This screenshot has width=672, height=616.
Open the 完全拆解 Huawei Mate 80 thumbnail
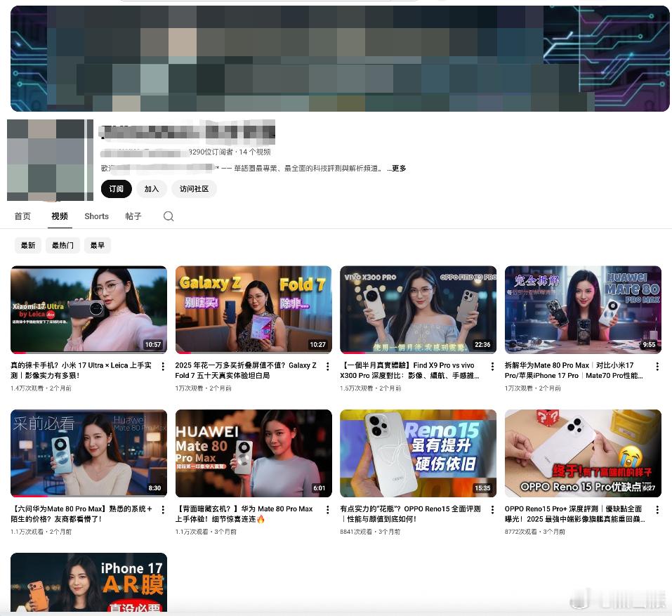click(583, 310)
